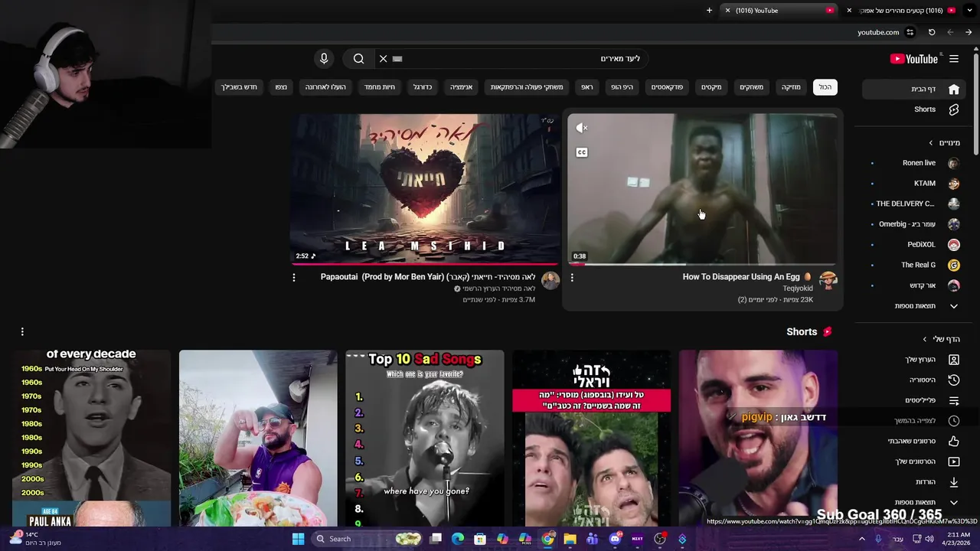Toggle captions on the egg video preview
Screen dimensions: 980x551
click(x=582, y=152)
